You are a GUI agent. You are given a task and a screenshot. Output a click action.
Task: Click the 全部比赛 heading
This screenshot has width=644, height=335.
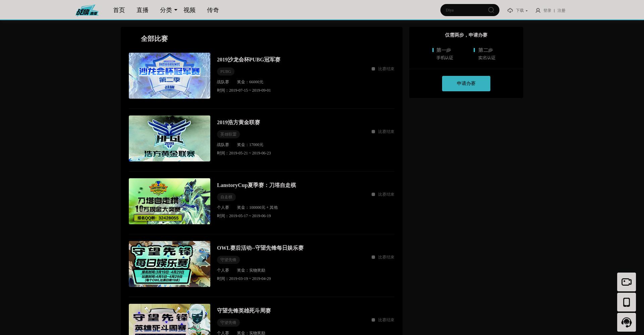point(154,39)
